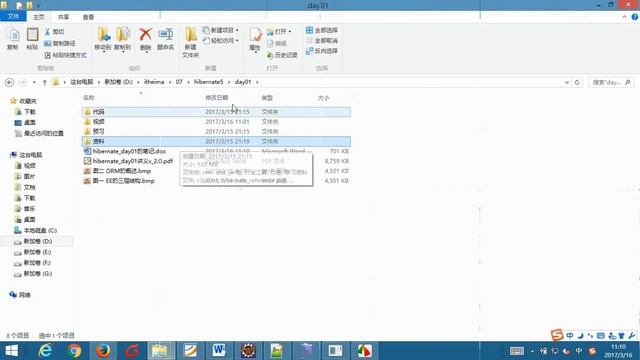Collapse the ribbon using the chevron
This screenshot has height=360, width=640.
[624, 17]
